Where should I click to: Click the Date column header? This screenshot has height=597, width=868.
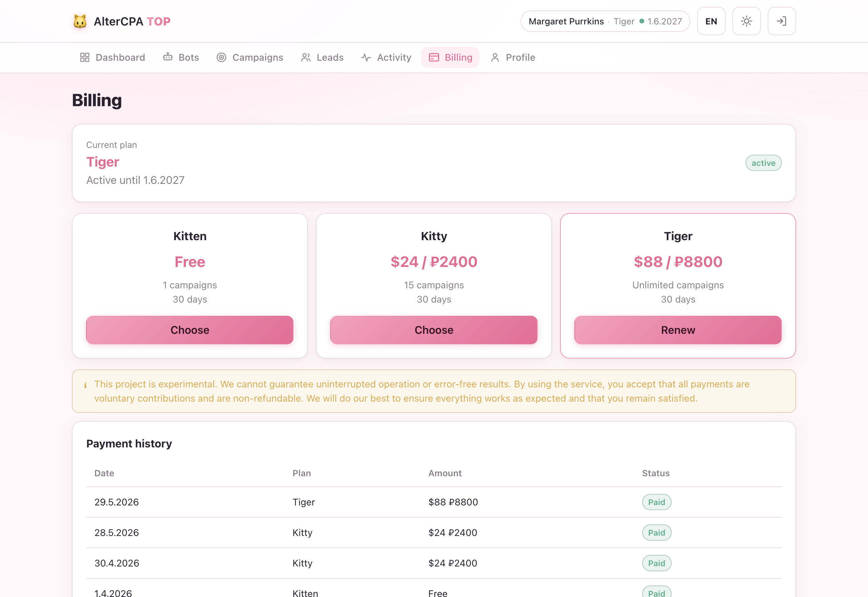(x=104, y=473)
